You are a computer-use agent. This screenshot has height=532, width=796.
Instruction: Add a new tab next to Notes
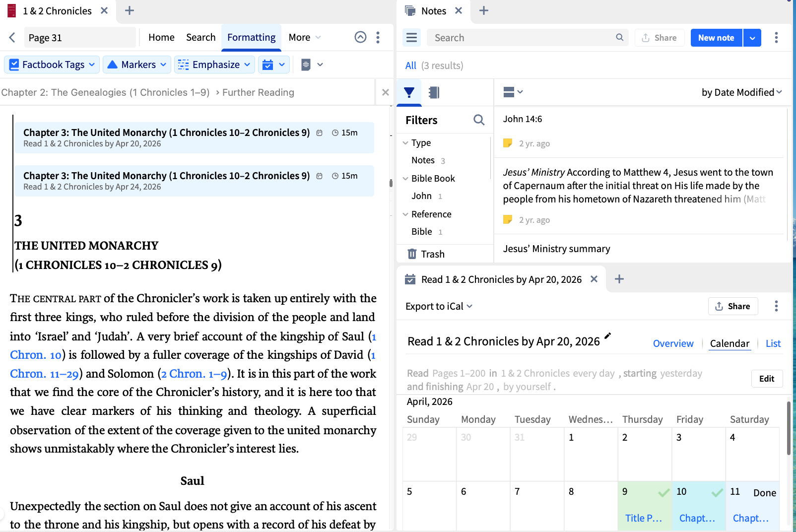[x=484, y=10]
